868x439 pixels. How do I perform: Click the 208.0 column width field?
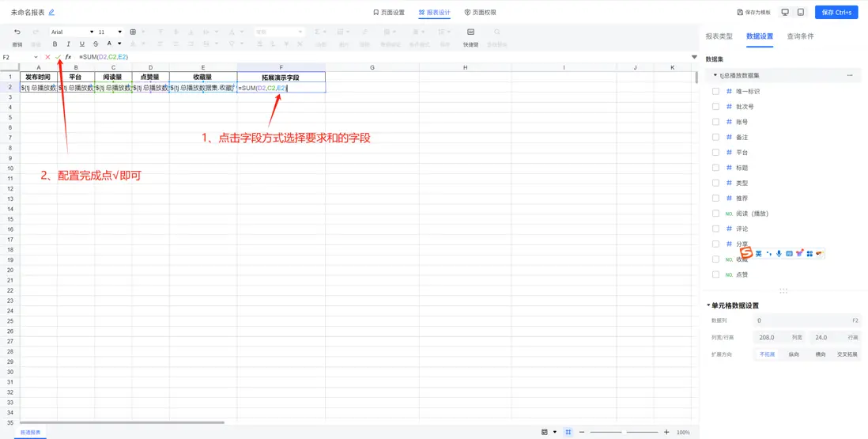[x=779, y=337]
